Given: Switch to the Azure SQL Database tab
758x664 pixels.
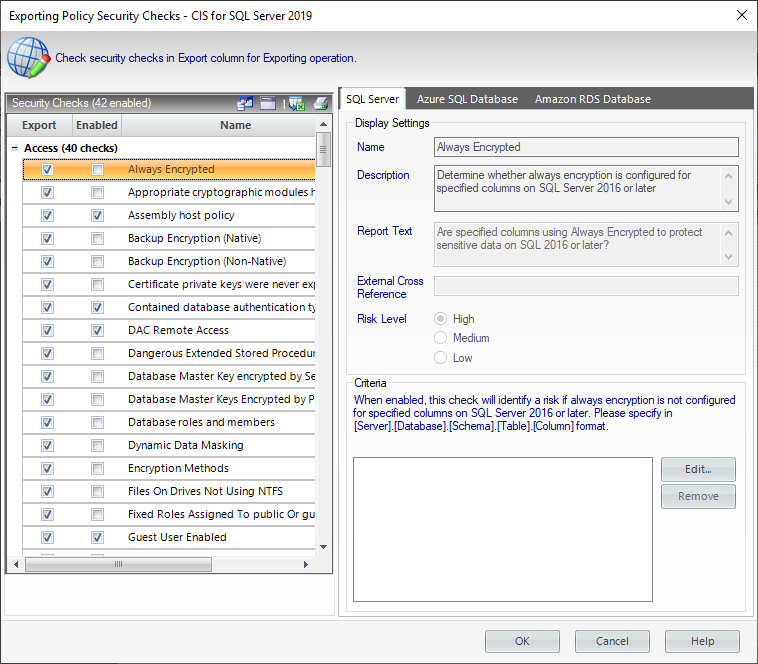Looking at the screenshot, I should [467, 99].
